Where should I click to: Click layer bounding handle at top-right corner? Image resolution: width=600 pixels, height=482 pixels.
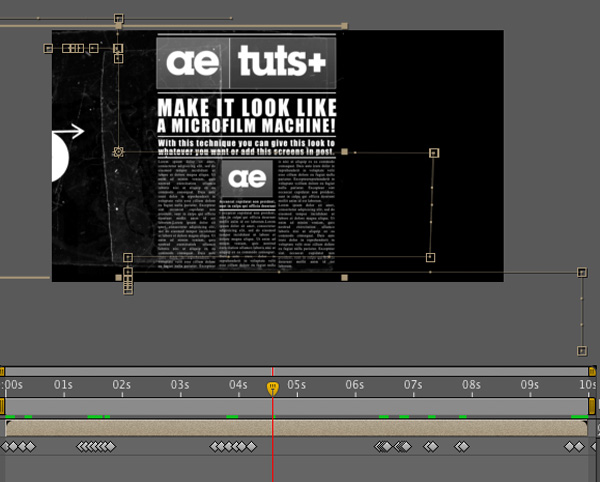344,26
